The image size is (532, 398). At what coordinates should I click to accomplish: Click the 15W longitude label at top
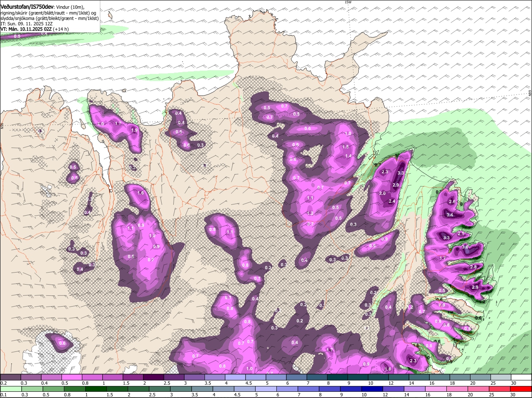tap(348, 2)
